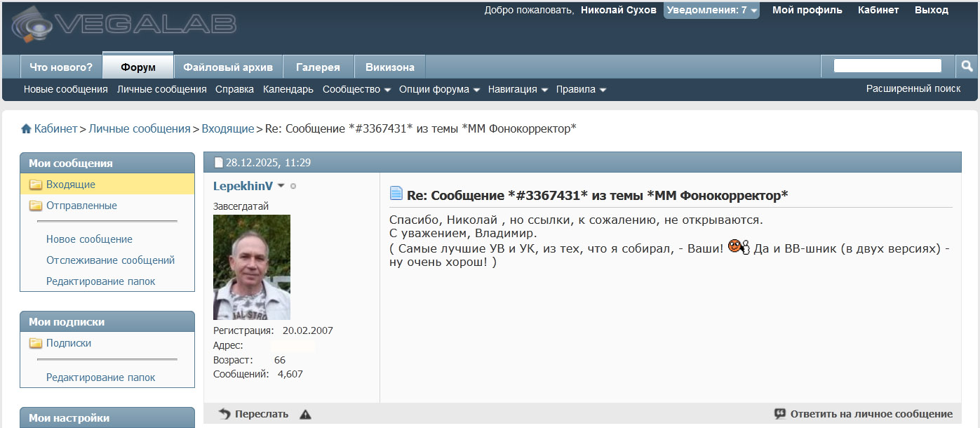Click Регистрация: 20.02.2007 text
This screenshot has width=980, height=428.
273,330
